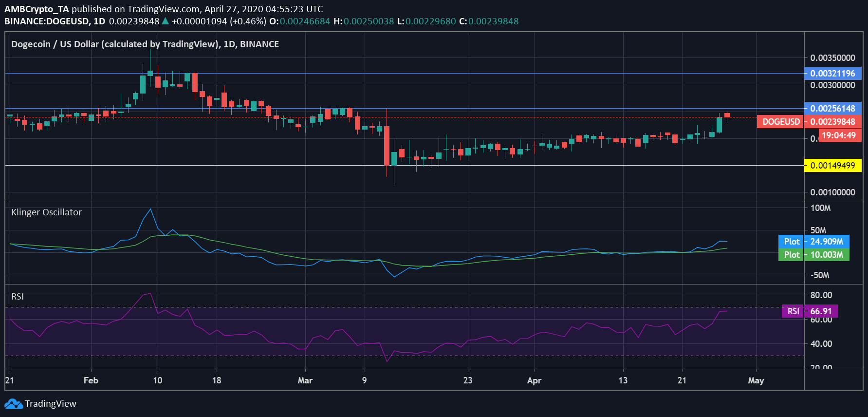Click the blue 0.00321196 price level label
Viewport: 868px width, 417px height.
[832, 74]
